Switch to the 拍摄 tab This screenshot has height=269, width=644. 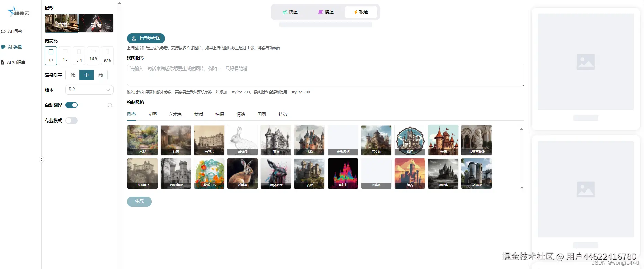(x=219, y=114)
